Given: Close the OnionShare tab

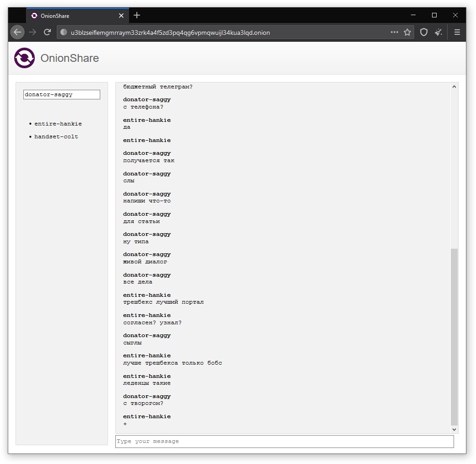Looking at the screenshot, I should [x=121, y=16].
